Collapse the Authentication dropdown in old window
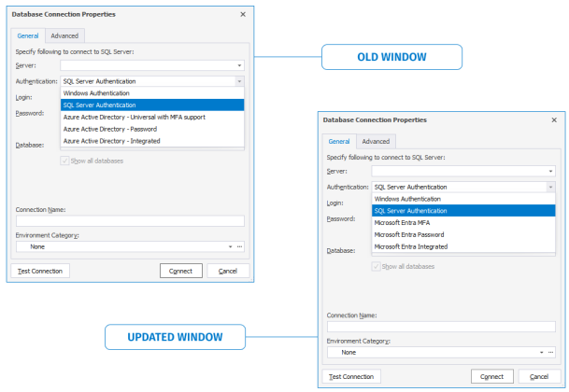This screenshot has width=569, height=392. (x=239, y=81)
